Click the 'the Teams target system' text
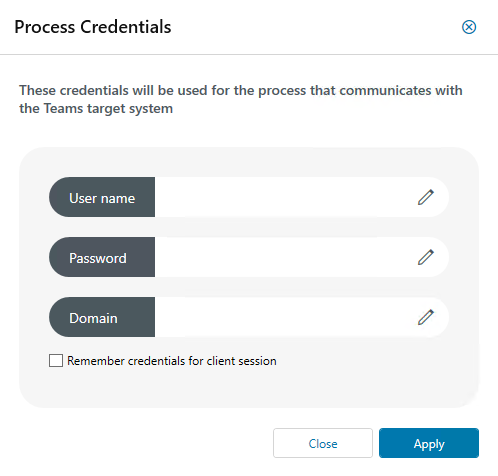498x476 pixels. 96,109
